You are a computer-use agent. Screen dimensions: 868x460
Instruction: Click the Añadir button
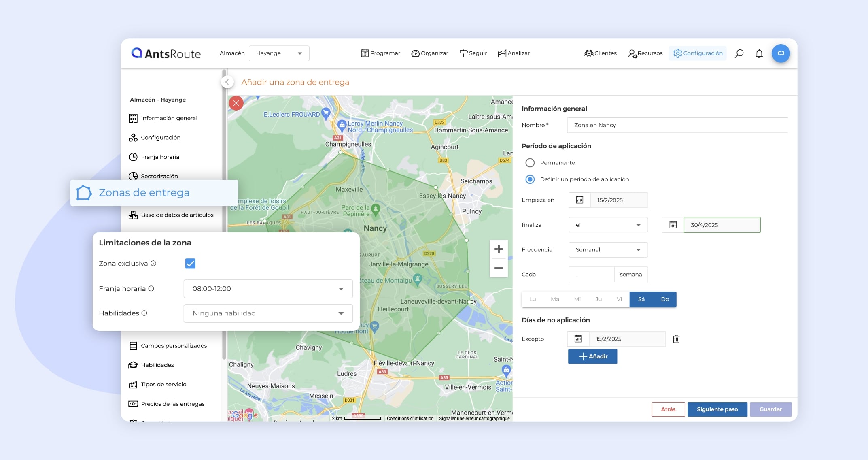[592, 356]
